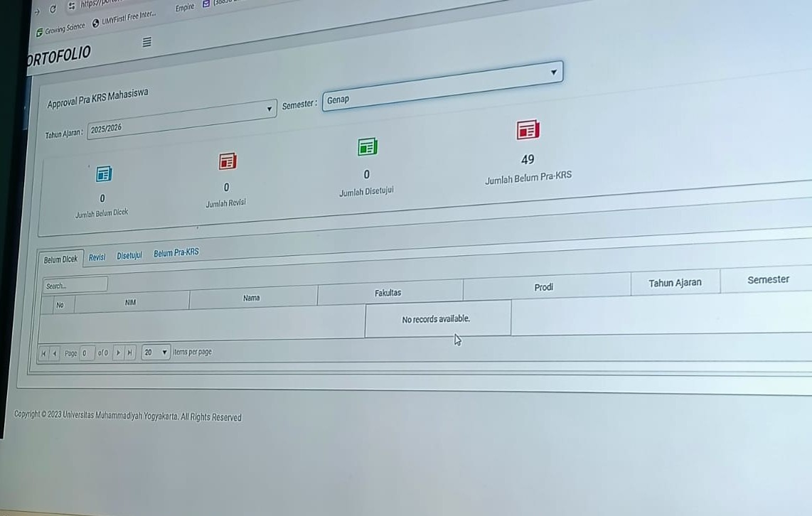
Task: Switch to the Revisi tab
Action: pos(97,257)
